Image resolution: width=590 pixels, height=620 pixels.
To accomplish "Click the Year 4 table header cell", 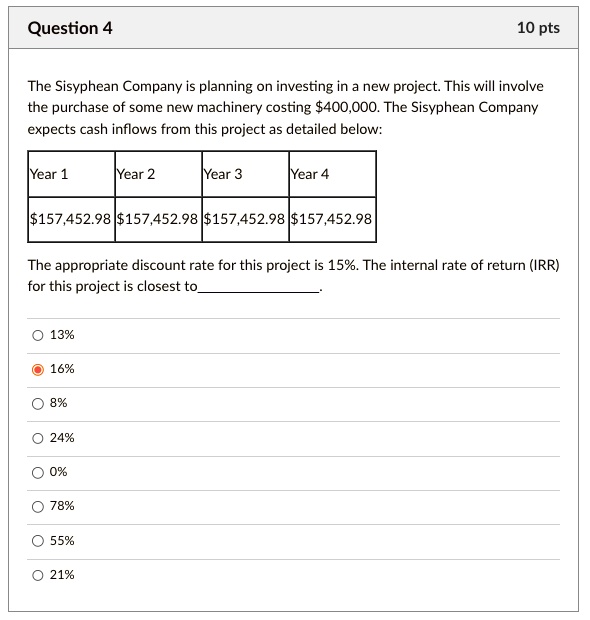I will pos(333,174).
